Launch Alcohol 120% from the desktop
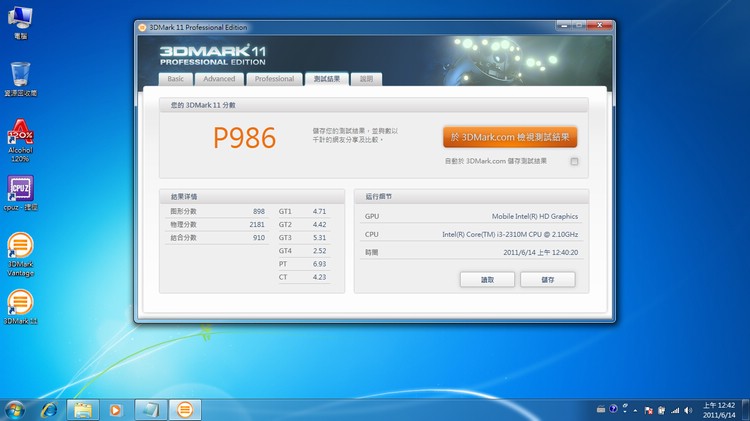 pyautogui.click(x=20, y=140)
